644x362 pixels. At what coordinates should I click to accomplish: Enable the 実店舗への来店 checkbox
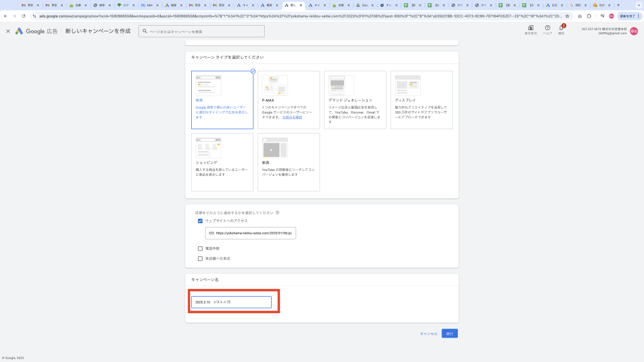[200, 258]
